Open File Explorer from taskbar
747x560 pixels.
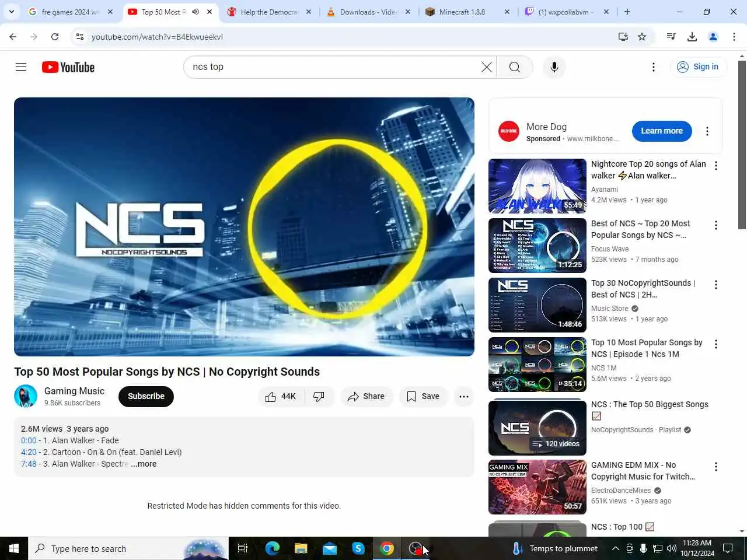pos(301,548)
